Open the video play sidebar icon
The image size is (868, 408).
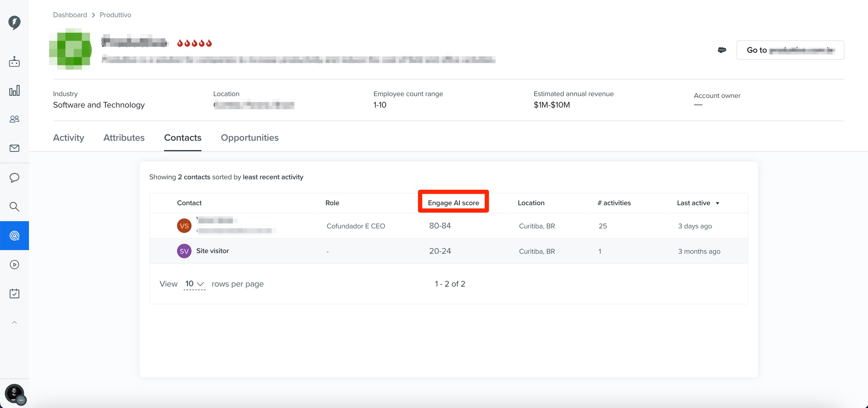coord(14,265)
